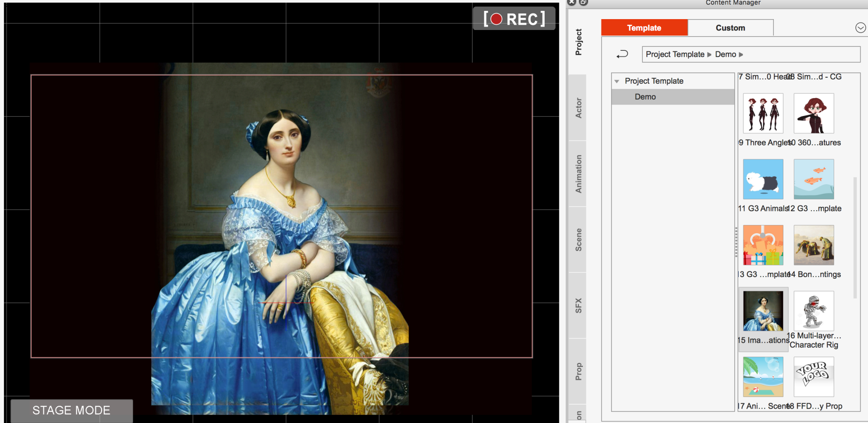Click the panel splitter handle beside thumbnails
The height and width of the screenshot is (423, 868).
pyautogui.click(x=736, y=242)
